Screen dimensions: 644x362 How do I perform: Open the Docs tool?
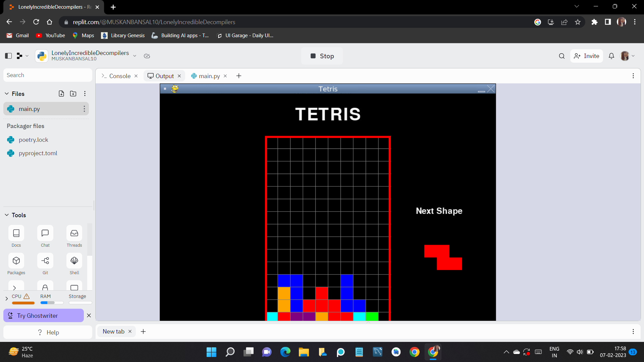16,236
